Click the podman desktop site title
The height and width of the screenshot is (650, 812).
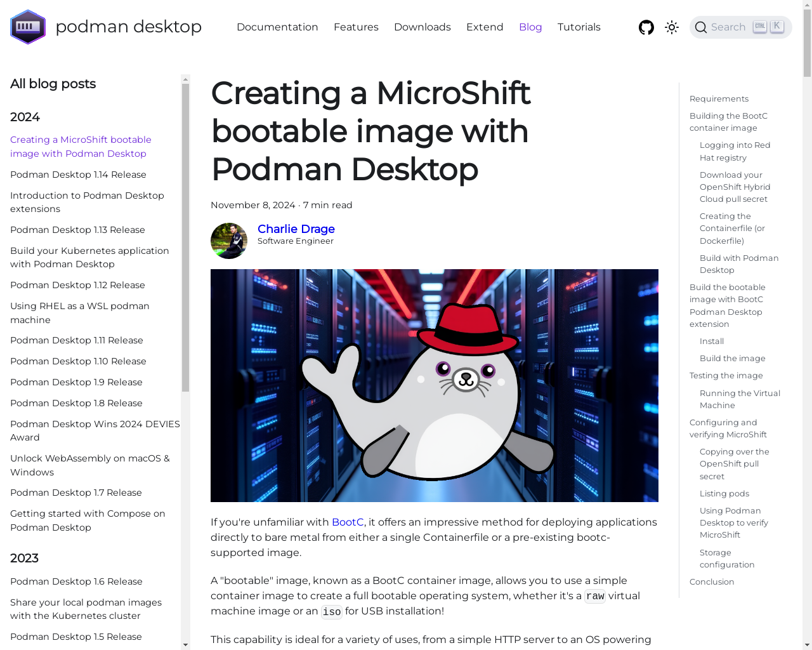129,27
